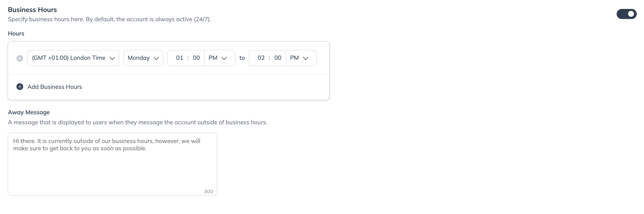Screen dimensions: 644x214
Task: Click the chevron in the start time PM selector
Action: coord(224,58)
